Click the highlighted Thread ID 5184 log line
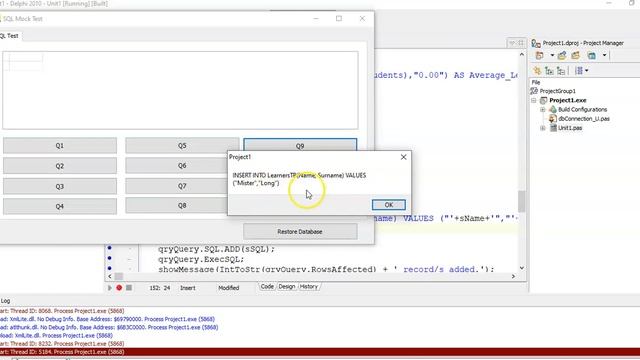Viewport: 640px width, 360px height. [x=320, y=352]
